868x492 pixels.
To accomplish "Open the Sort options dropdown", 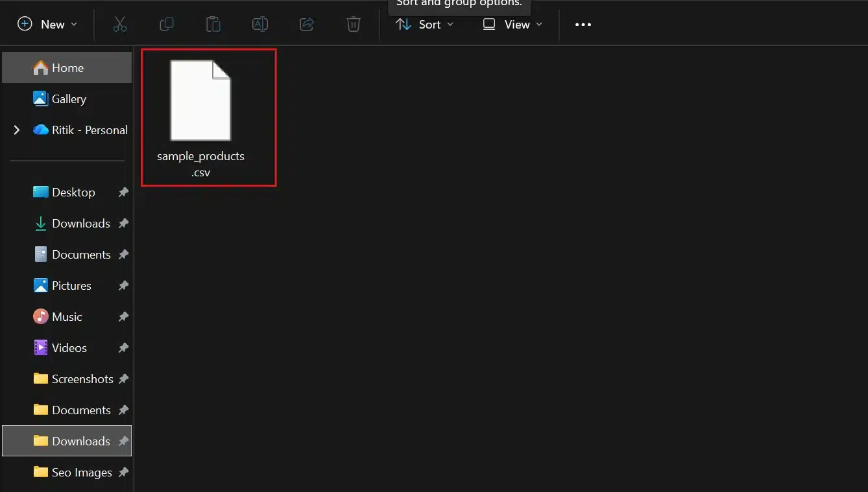I will 425,25.
